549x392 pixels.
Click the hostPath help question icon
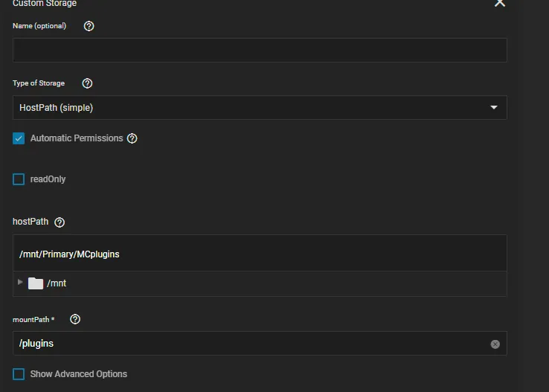point(60,222)
